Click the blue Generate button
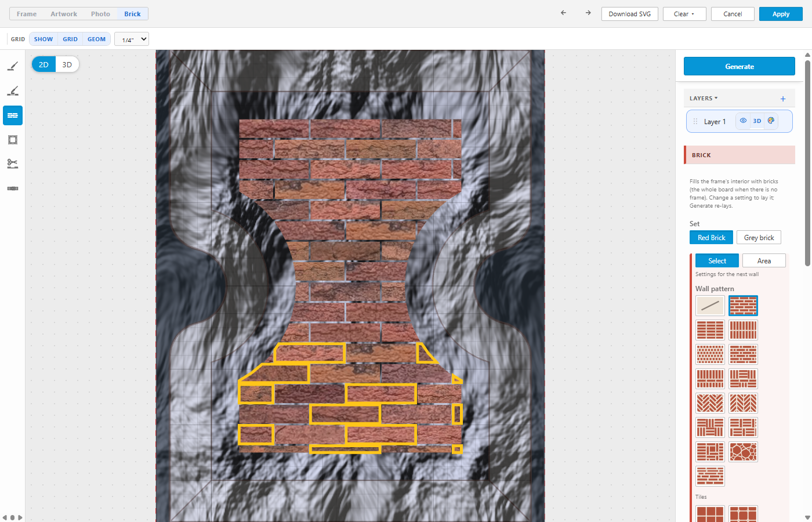This screenshot has width=812, height=522. point(739,66)
